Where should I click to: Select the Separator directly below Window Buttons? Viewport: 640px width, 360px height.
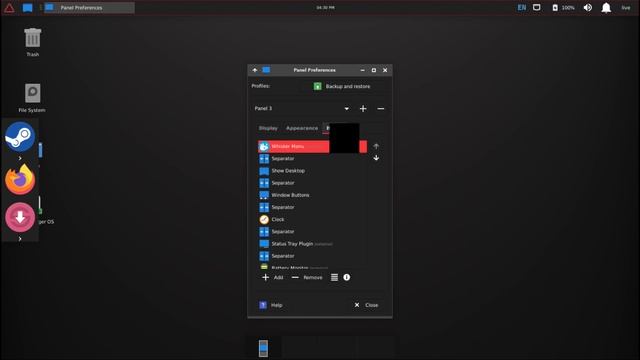coord(312,207)
